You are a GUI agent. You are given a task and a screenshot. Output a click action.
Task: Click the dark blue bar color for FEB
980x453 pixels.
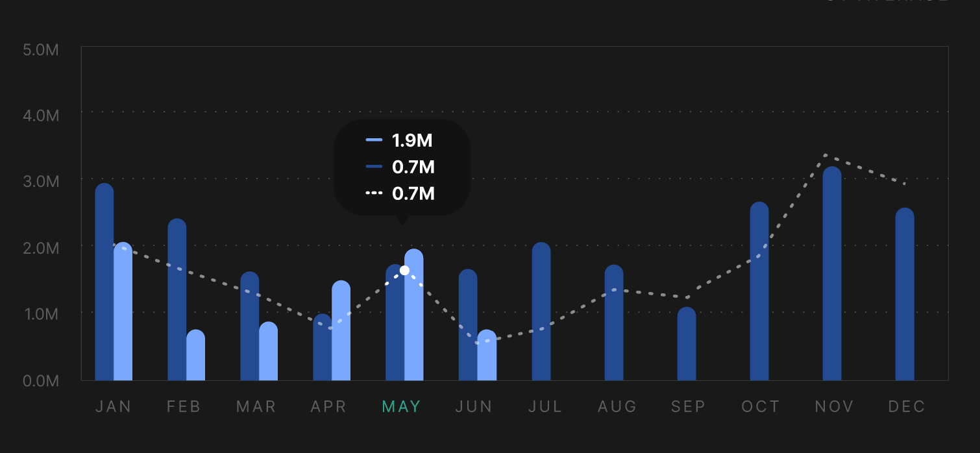tap(176, 299)
